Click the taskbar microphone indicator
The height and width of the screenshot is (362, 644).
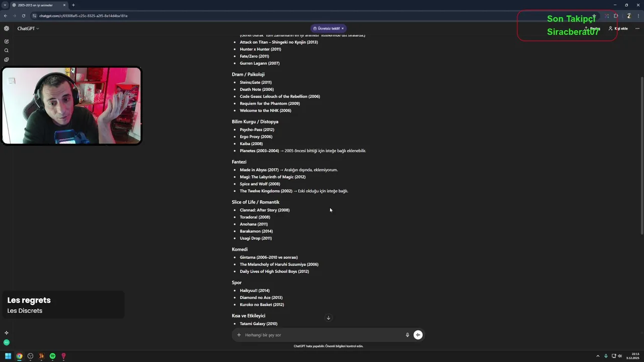[606, 356]
